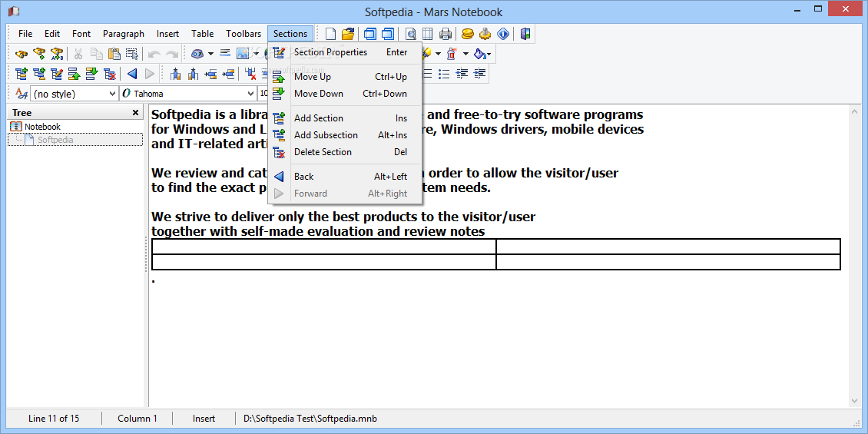Click the insert symbol icon
This screenshot has height=434, width=868.
197,54
